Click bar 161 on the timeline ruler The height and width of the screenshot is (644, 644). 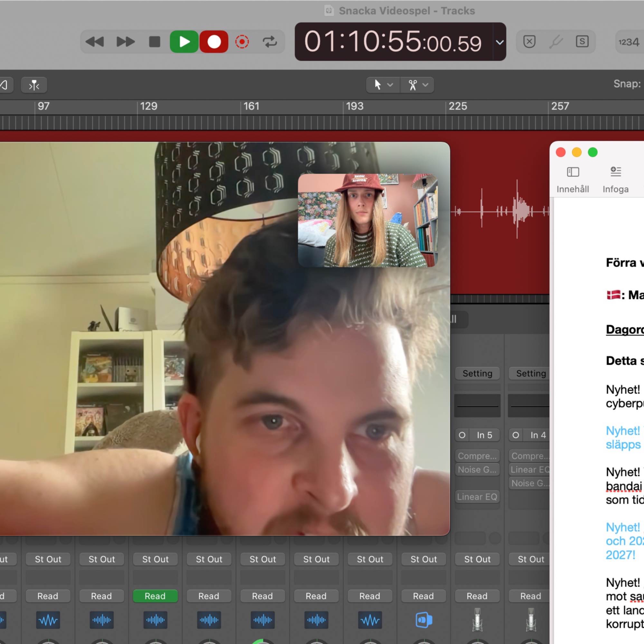point(251,106)
